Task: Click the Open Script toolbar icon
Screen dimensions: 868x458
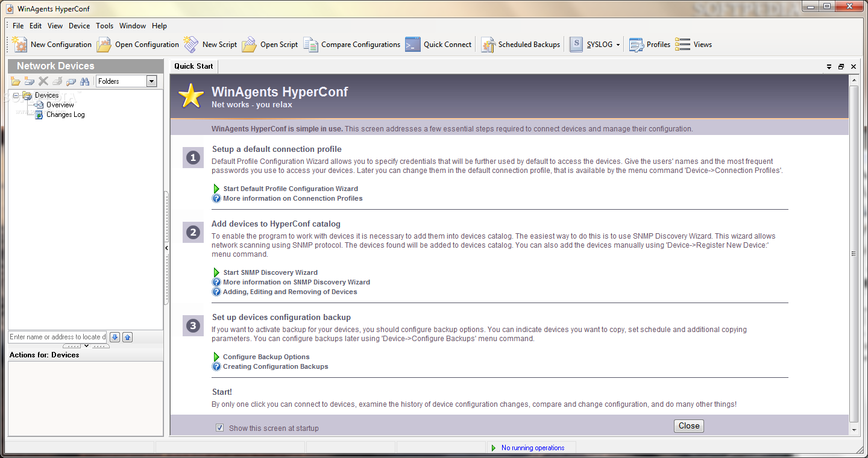Action: [249, 45]
